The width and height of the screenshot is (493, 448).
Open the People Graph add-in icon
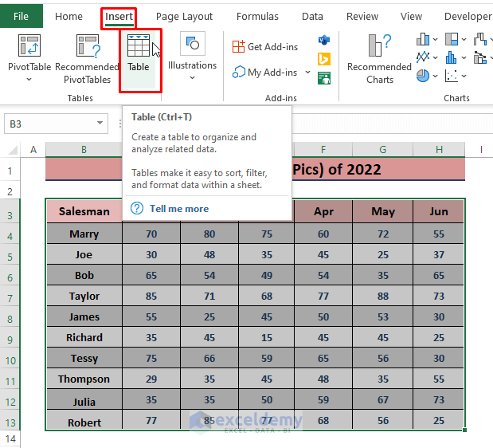click(x=324, y=78)
